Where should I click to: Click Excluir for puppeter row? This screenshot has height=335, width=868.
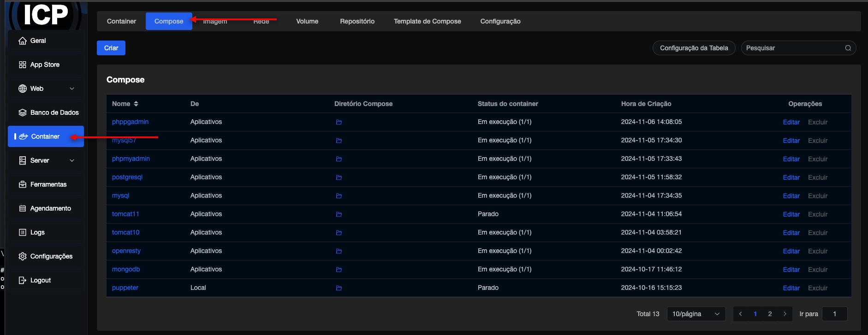point(818,288)
